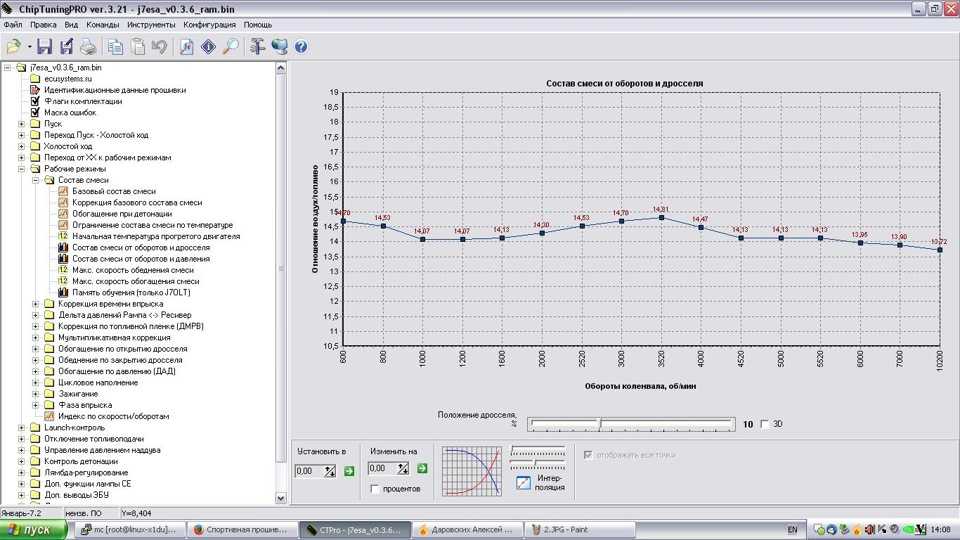The image size is (960, 540).
Task: Switch to the 2.JPG - Paint taskbar window
Action: tap(579, 530)
